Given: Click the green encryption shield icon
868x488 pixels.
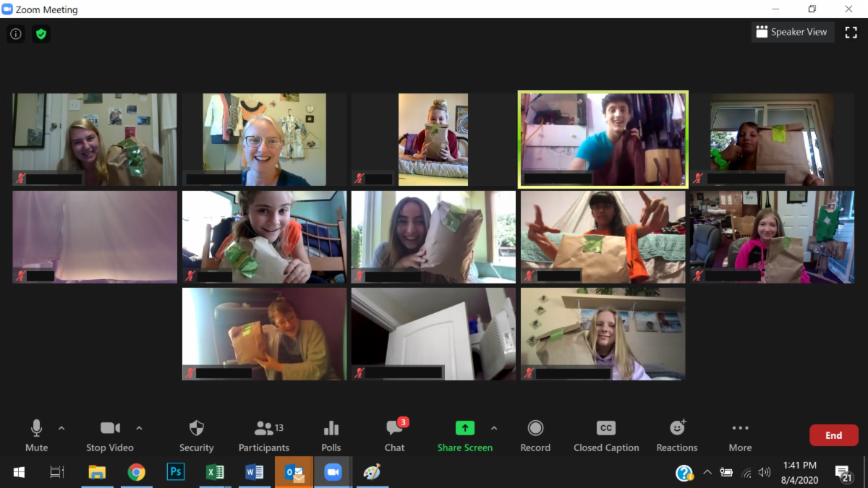Looking at the screenshot, I should click(41, 34).
